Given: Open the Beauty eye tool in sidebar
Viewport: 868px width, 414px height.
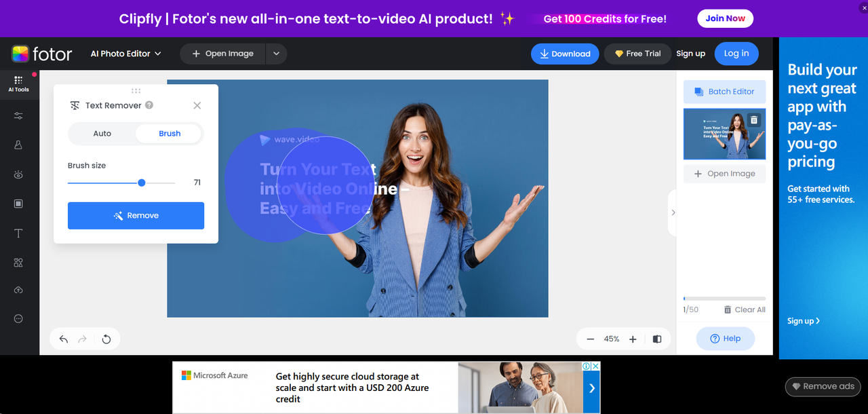Looking at the screenshot, I should [18, 174].
